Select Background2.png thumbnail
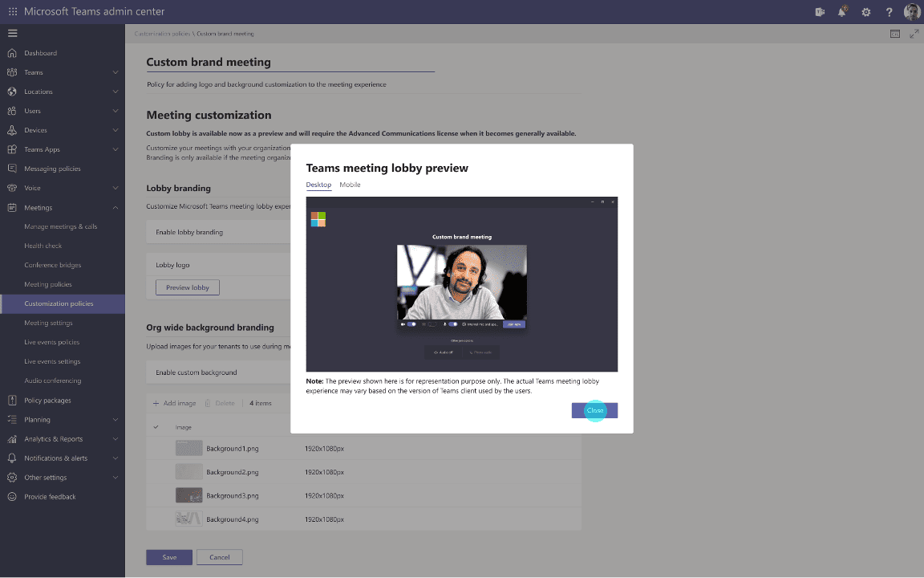Image resolution: width=924 pixels, height=578 pixels. point(188,472)
